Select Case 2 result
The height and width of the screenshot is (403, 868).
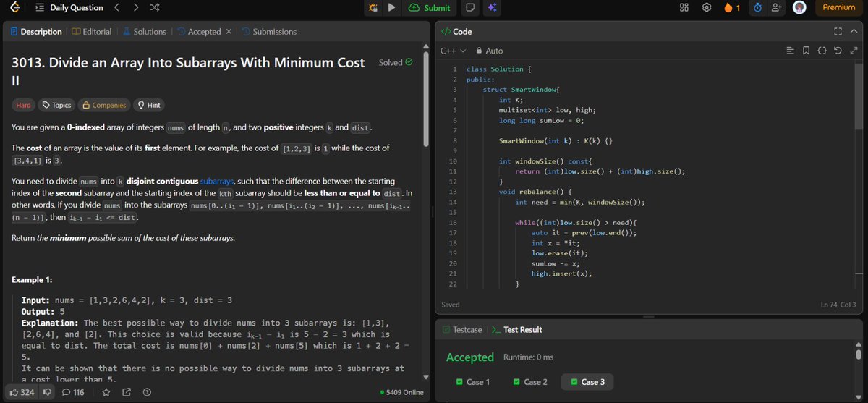(x=531, y=382)
